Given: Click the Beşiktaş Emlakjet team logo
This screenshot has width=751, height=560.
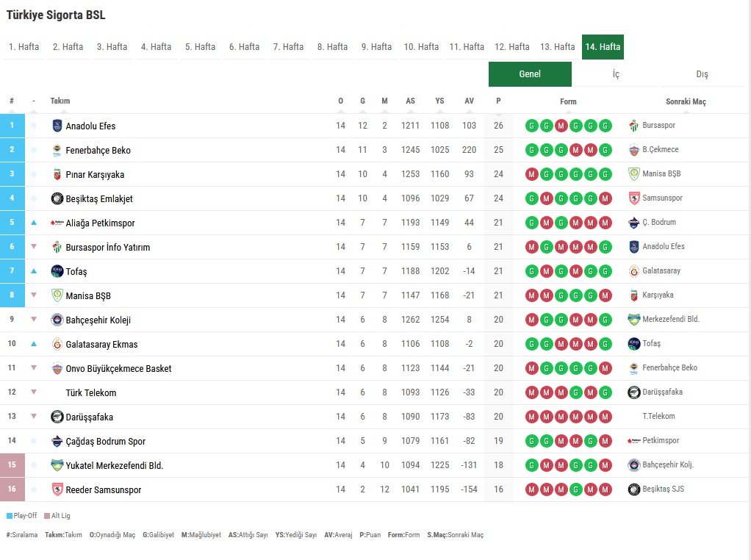Looking at the screenshot, I should pos(57,198).
